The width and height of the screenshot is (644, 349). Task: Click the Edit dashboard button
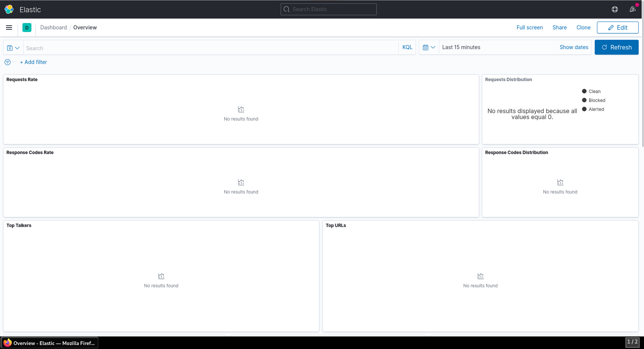click(617, 27)
